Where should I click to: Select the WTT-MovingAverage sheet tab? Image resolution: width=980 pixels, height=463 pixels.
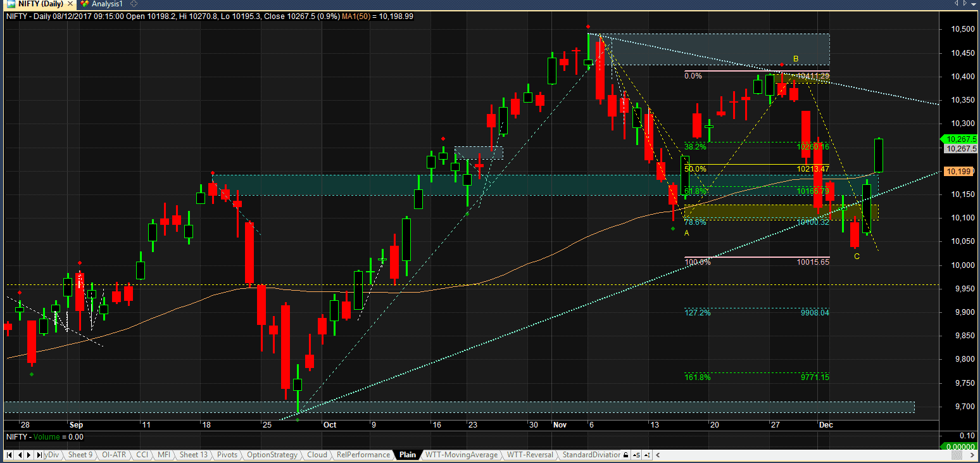coord(462,455)
